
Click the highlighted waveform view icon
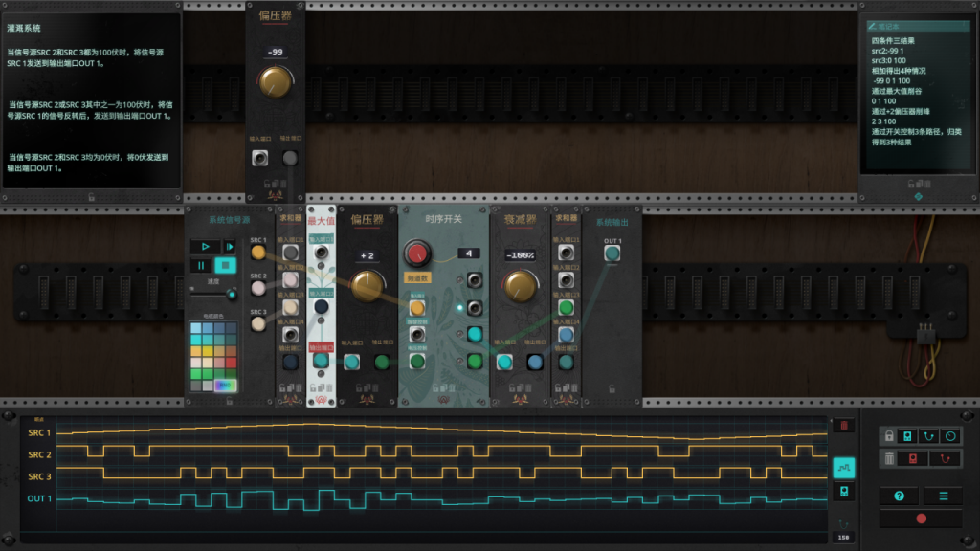(844, 467)
